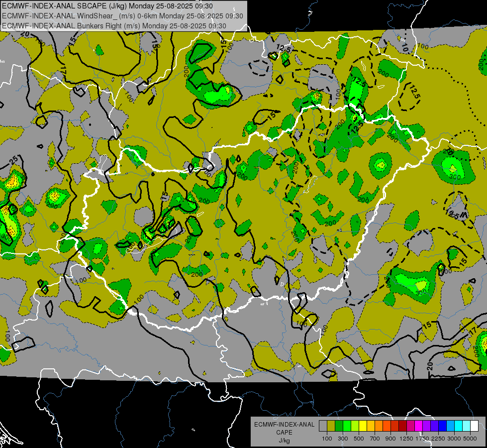
Task: Click the white legend swatch
Action: pos(474,426)
